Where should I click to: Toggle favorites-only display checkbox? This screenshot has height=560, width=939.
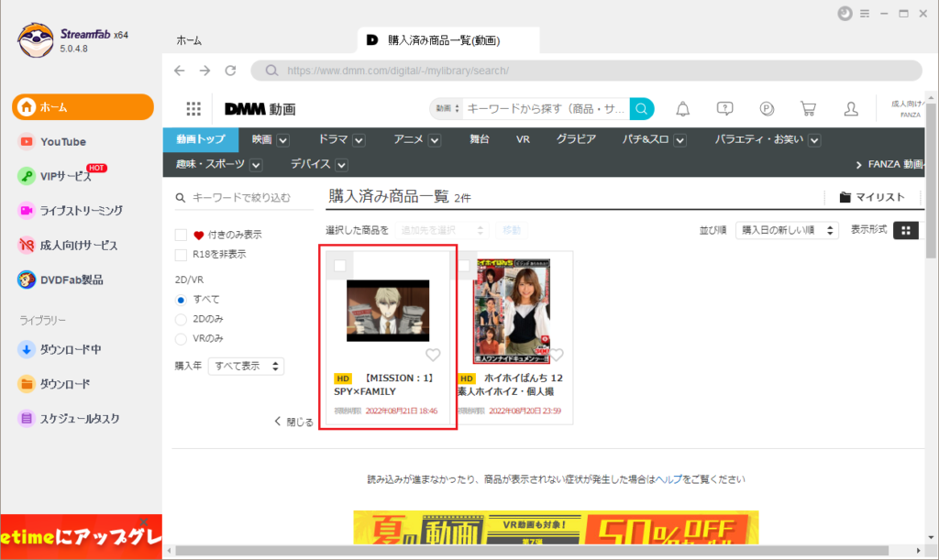pos(181,235)
